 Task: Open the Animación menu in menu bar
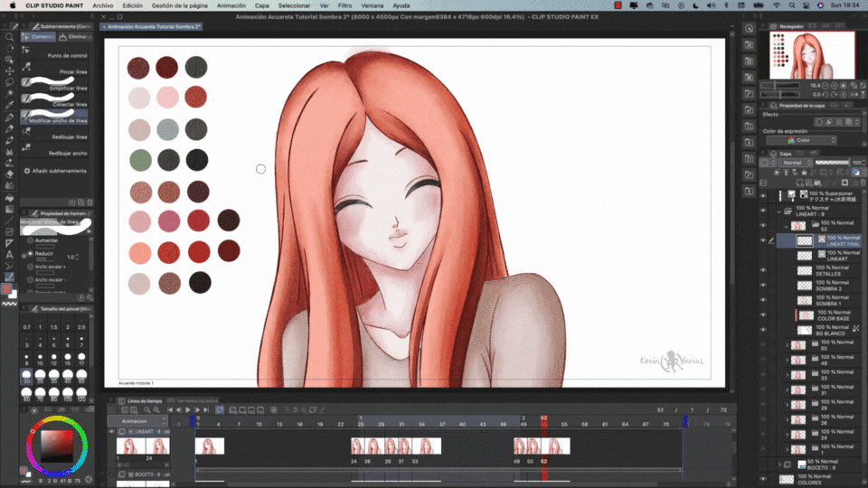[231, 5]
